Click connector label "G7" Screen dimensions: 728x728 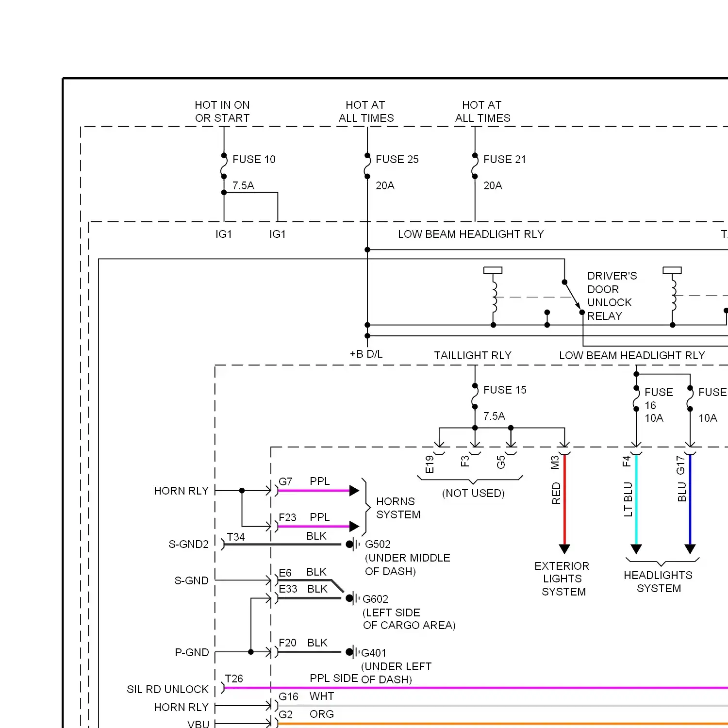(x=285, y=481)
